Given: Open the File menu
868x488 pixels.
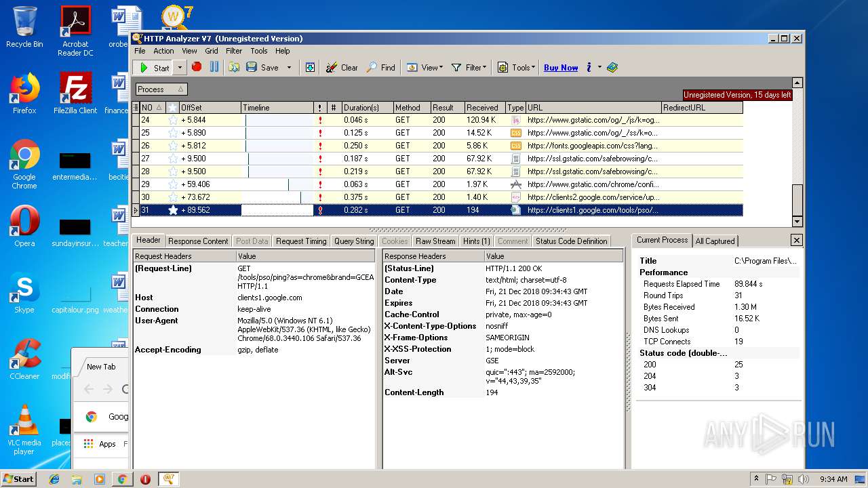Looking at the screenshot, I should (x=140, y=51).
